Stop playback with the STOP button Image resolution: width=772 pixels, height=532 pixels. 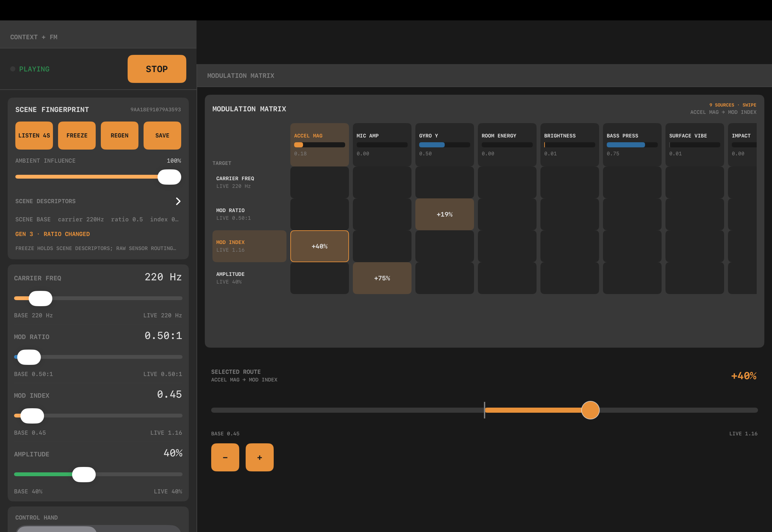[157, 69]
